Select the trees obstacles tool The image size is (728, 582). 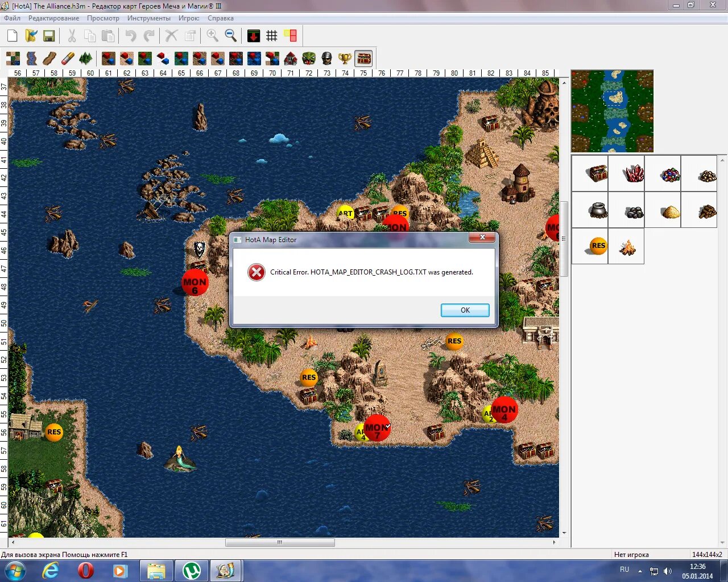[x=85, y=59]
